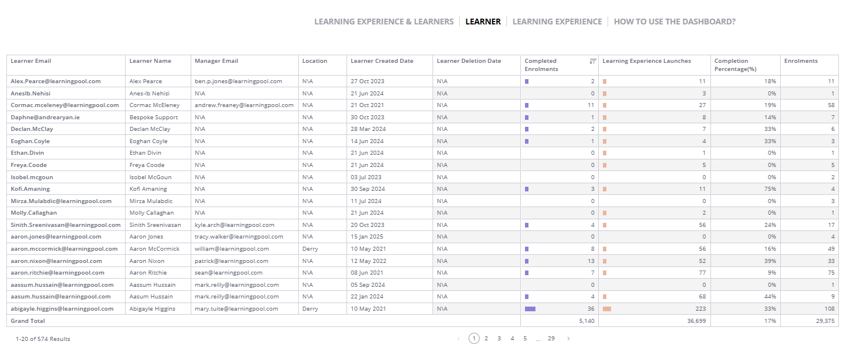
Task: Click the Learner Email column header
Action: (31, 61)
